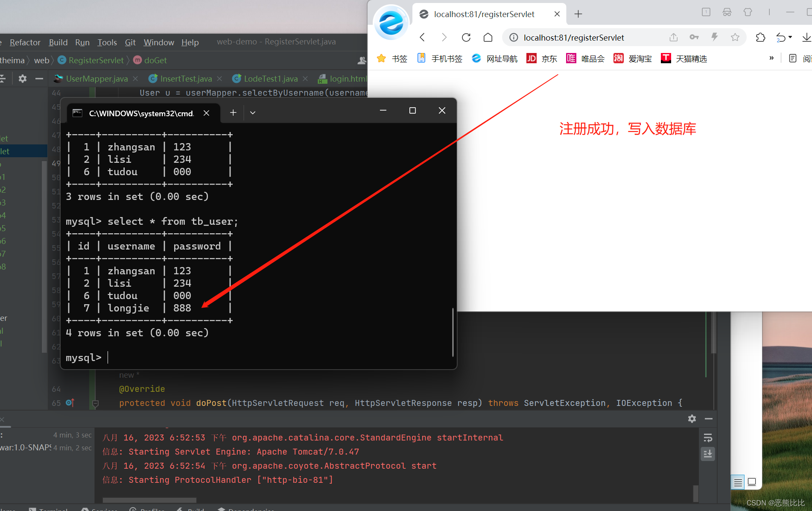Close the InsertTest.java tab
The height and width of the screenshot is (511, 812).
click(x=219, y=79)
